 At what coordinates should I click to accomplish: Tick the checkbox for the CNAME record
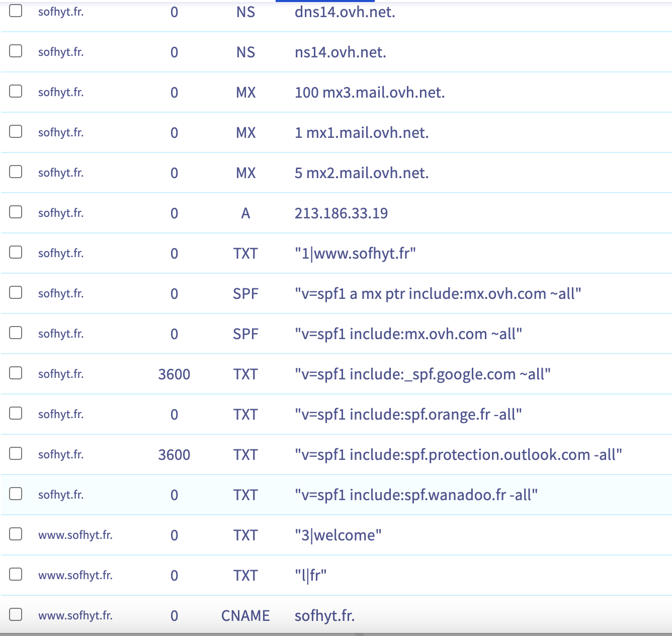click(16, 614)
